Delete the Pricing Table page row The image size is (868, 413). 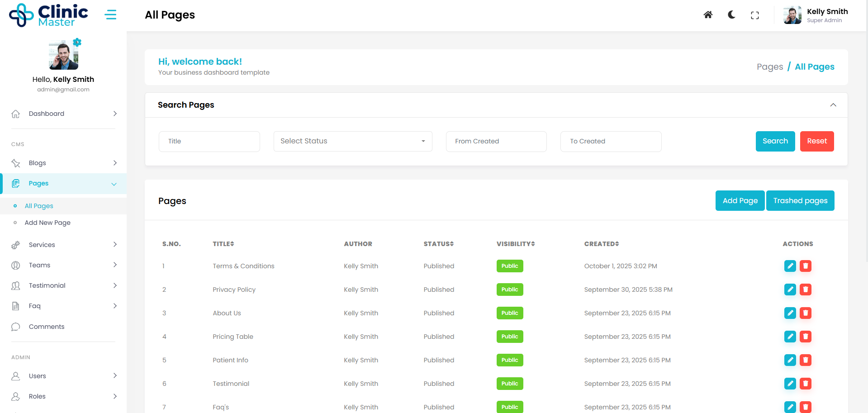tap(805, 337)
